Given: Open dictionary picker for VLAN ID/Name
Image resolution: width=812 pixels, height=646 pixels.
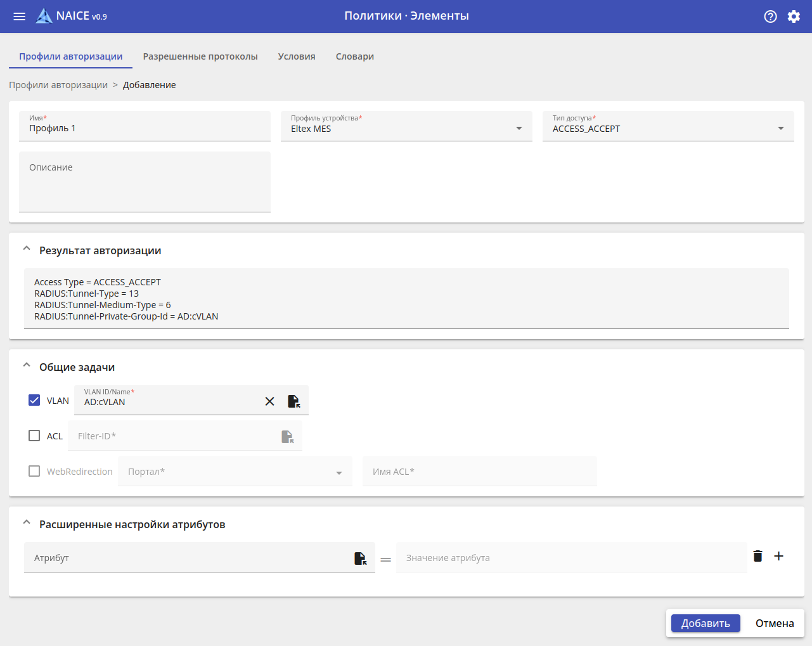Looking at the screenshot, I should coord(293,401).
